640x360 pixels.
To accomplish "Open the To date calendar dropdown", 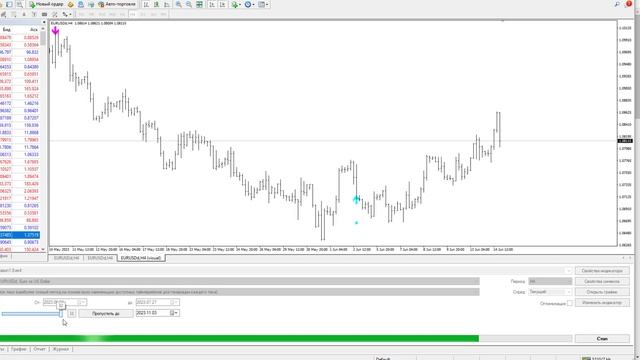I will (175, 302).
